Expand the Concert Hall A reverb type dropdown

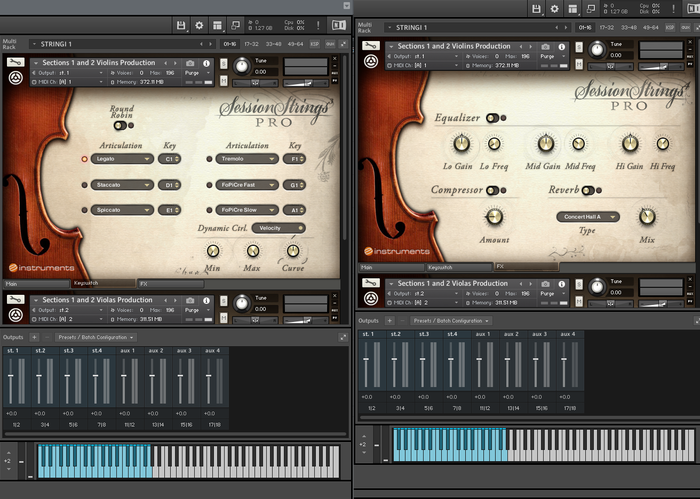point(588,216)
